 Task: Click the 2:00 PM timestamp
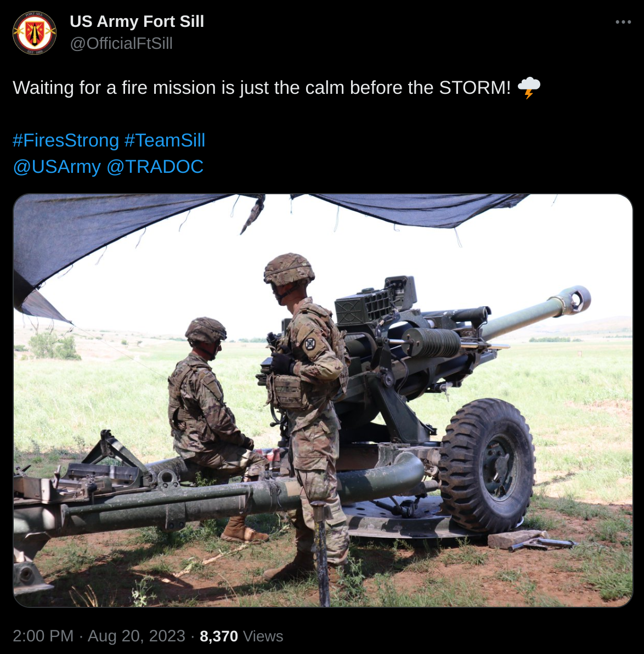click(x=43, y=636)
